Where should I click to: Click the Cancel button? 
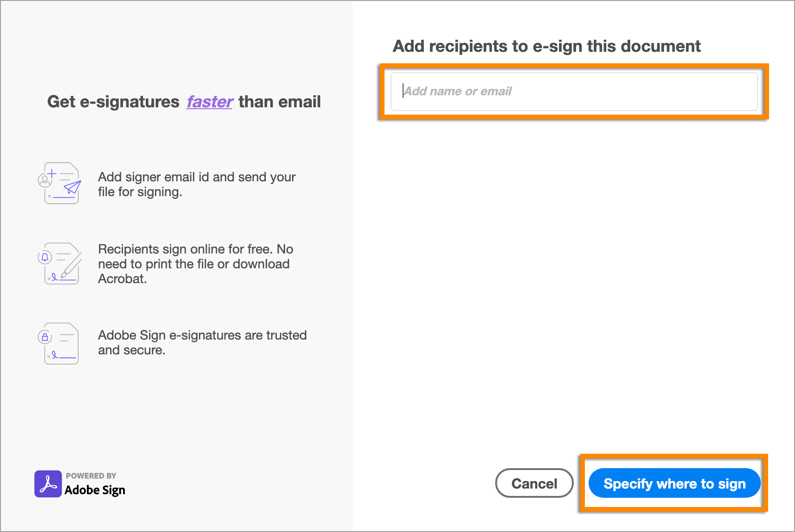(x=534, y=483)
